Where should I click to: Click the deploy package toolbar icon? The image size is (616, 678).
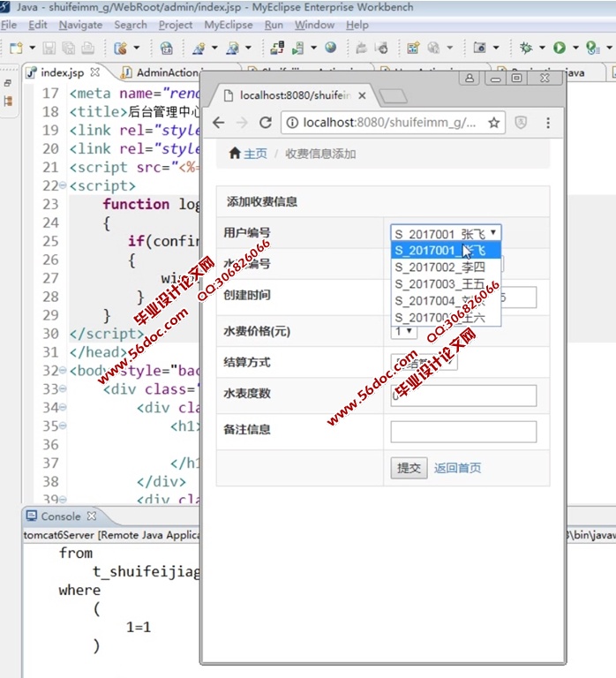120,48
